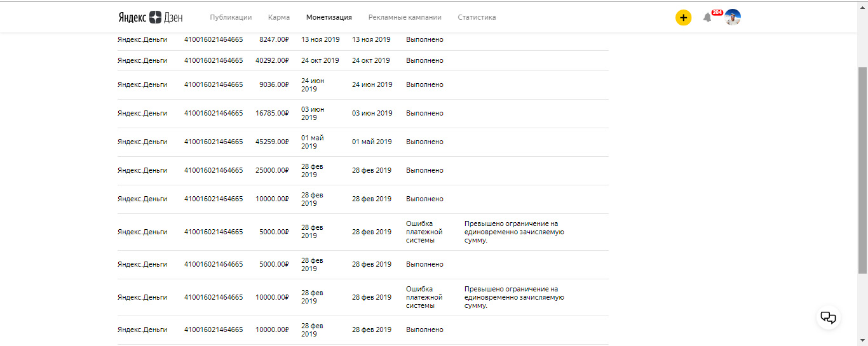The image size is (868, 346).
Task: Click the 9036.00₽ payout amount
Action: point(274,84)
